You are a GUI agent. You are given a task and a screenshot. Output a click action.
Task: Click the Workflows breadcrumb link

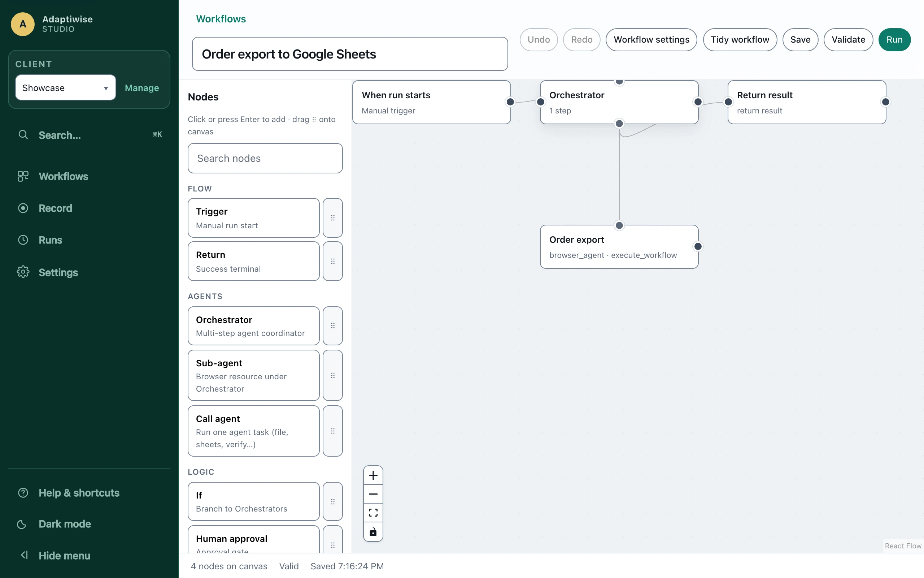click(x=221, y=19)
